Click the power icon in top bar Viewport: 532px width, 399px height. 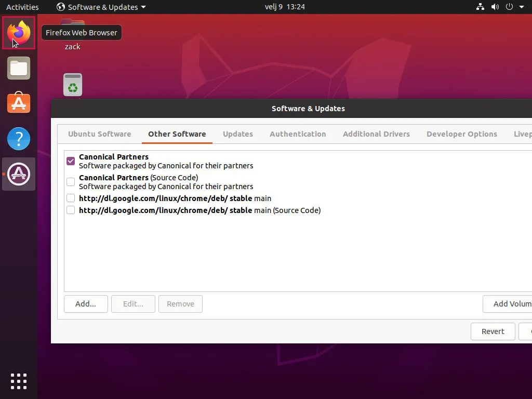tap(509, 7)
